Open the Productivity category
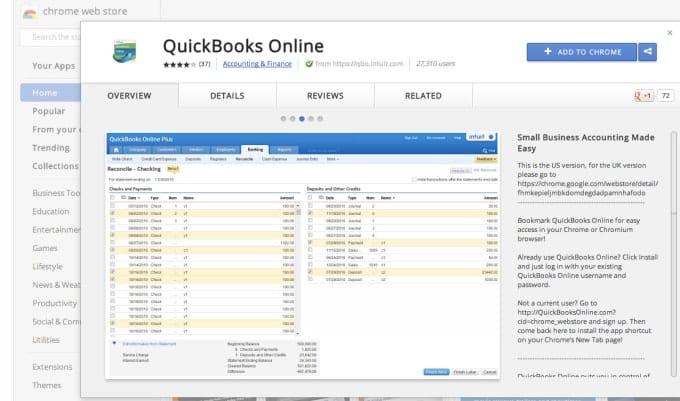The image size is (680, 401). [x=54, y=303]
